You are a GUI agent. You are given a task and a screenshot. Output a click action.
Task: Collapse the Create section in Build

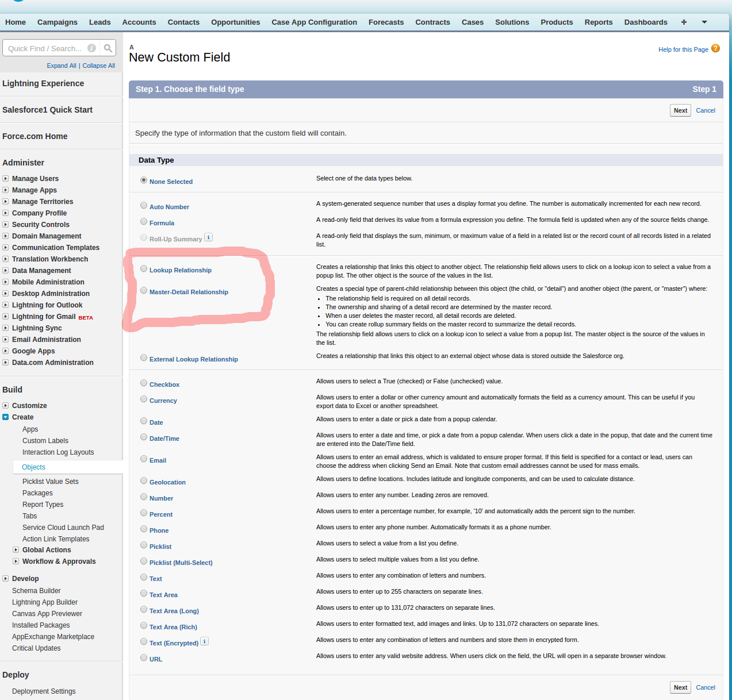(6, 417)
